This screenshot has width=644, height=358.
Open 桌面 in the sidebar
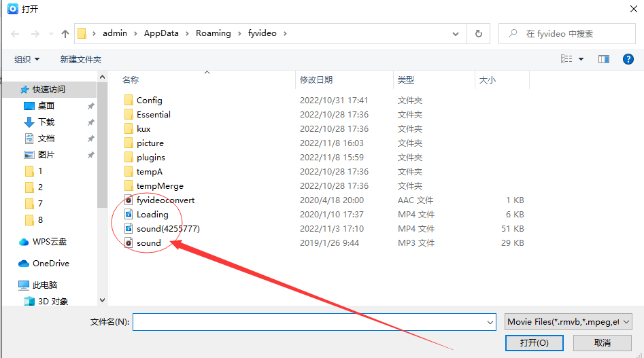click(x=46, y=106)
